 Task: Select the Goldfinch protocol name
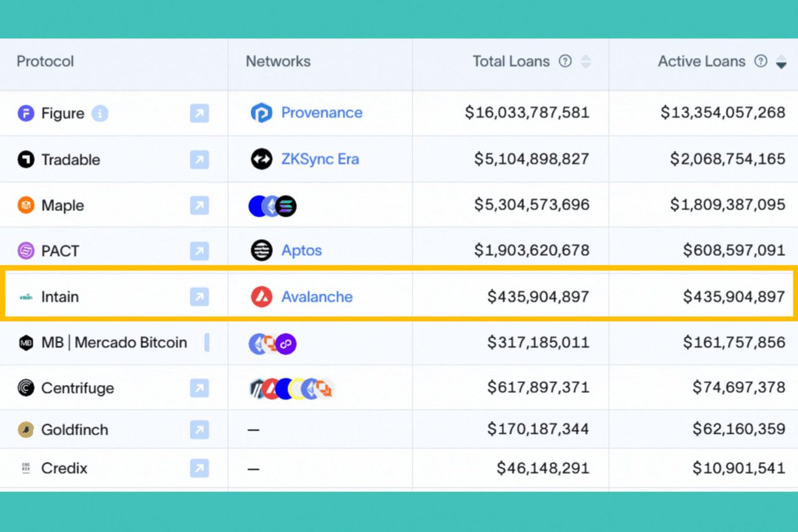click(74, 430)
